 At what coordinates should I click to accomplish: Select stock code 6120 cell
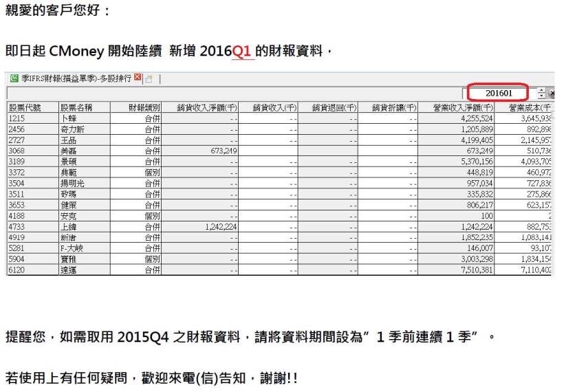33,270
